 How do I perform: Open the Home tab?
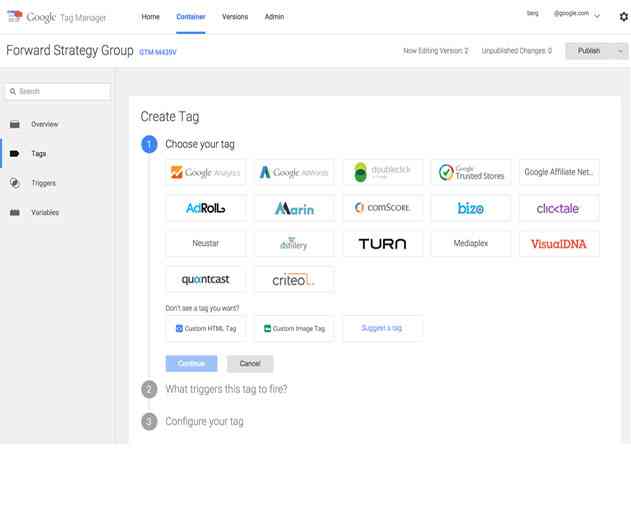151,17
